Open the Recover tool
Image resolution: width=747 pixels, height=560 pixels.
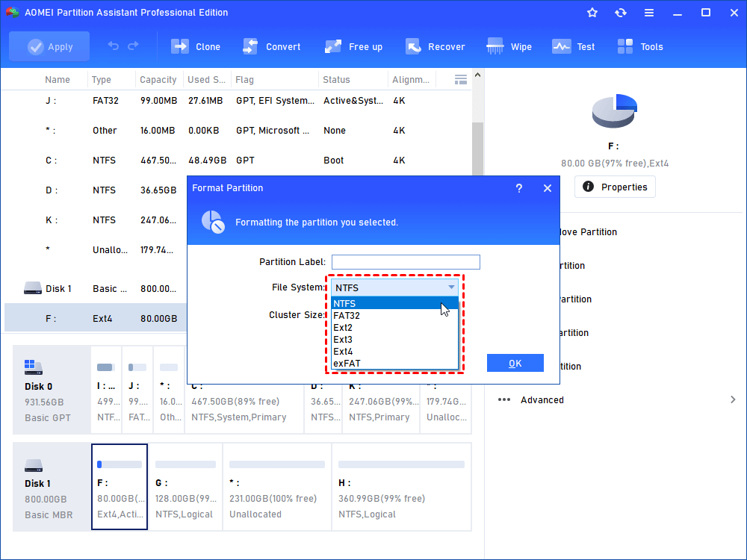[435, 46]
